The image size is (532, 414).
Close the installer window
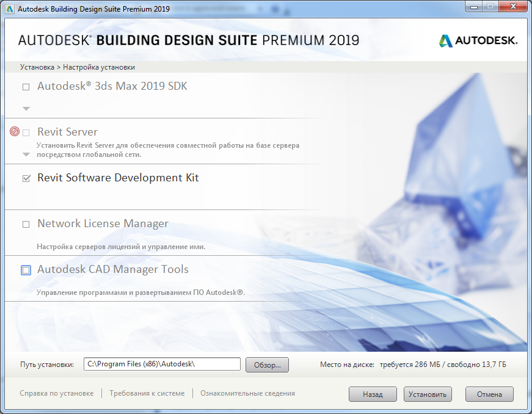pos(513,7)
